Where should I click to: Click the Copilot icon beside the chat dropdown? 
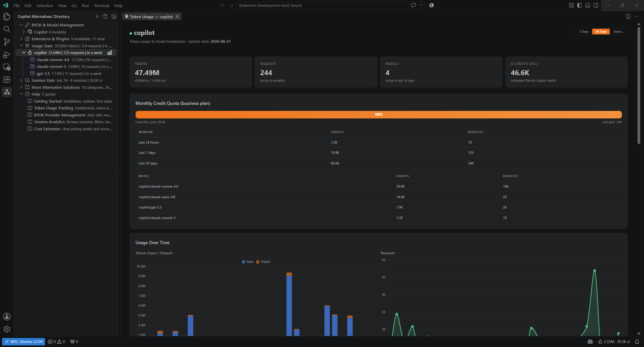click(x=431, y=5)
